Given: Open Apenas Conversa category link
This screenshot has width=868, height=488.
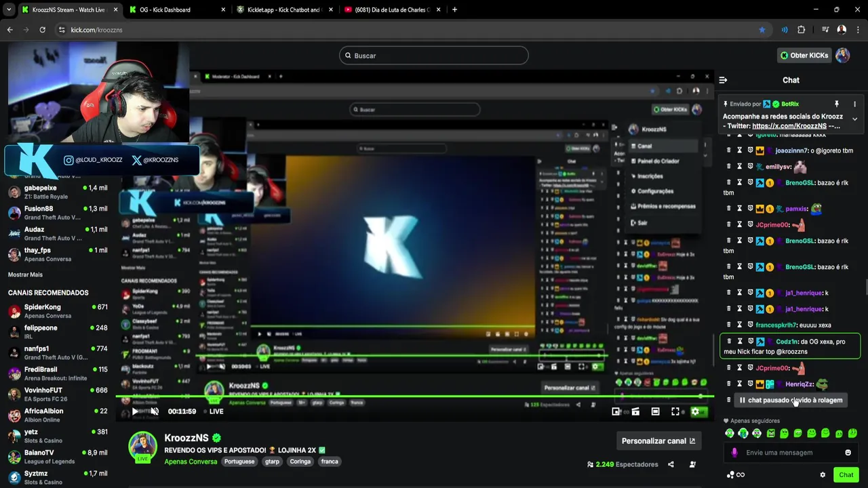Looking at the screenshot, I should pos(191,462).
